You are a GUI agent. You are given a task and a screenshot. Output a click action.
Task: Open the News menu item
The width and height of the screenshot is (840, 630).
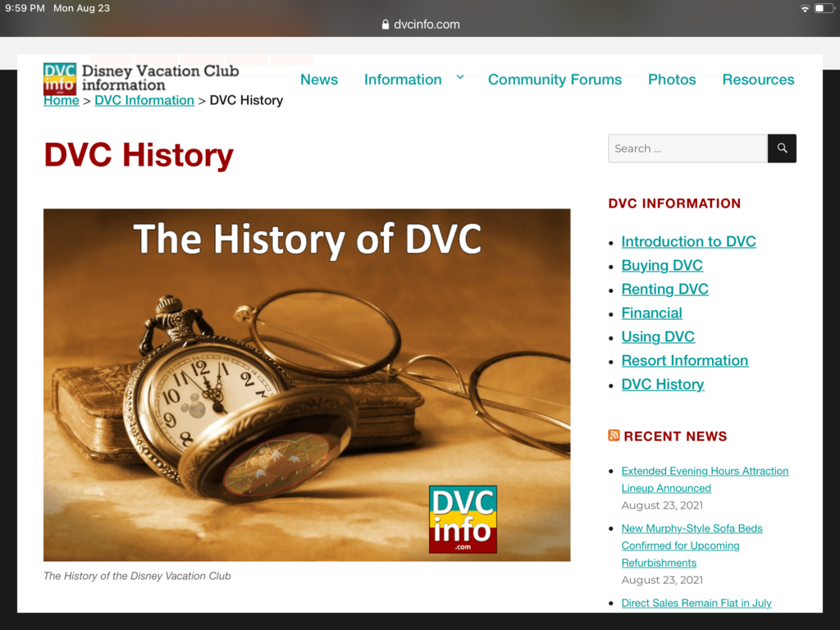[319, 79]
